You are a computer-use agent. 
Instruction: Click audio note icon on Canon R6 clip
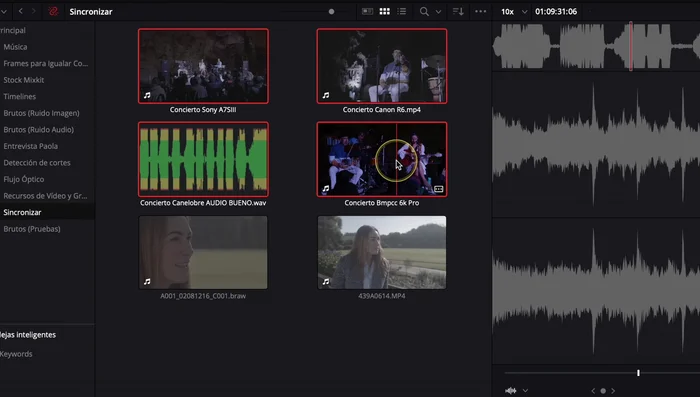(326, 95)
